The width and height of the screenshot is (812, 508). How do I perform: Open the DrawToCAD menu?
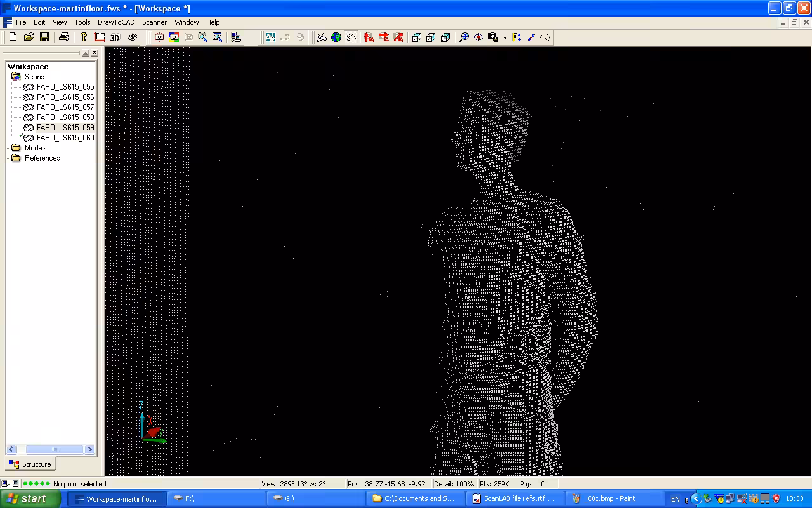coord(116,22)
